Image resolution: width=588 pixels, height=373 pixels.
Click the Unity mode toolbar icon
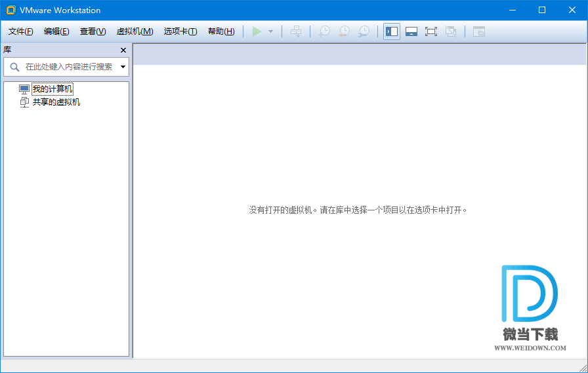451,31
